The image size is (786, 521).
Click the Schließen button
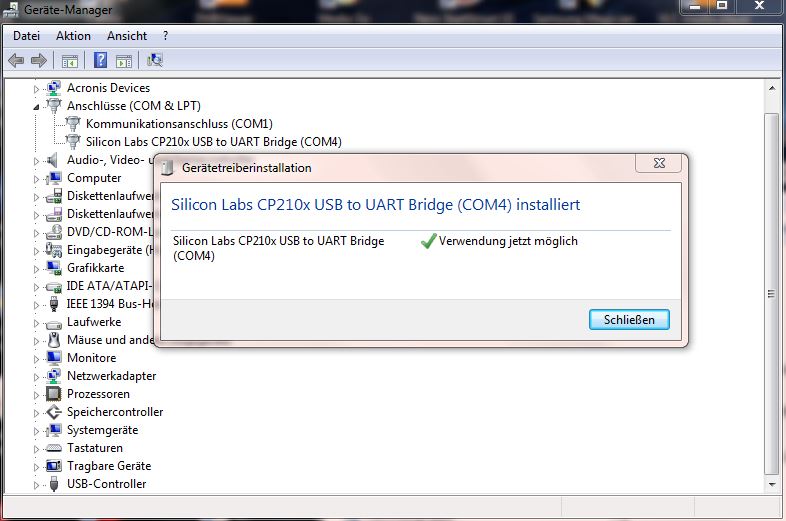[629, 320]
